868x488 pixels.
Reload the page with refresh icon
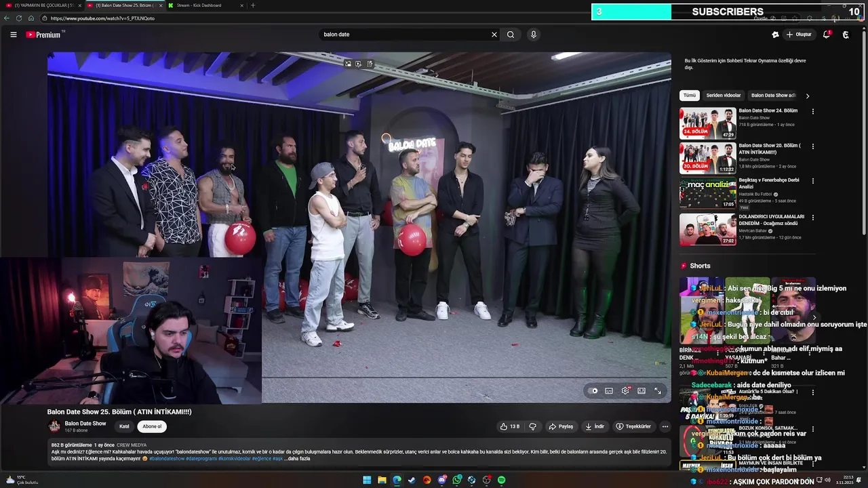point(18,18)
